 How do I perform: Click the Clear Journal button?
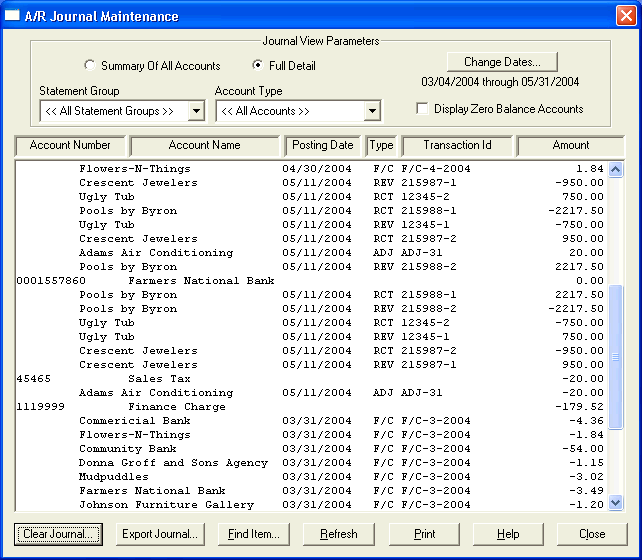pos(58,534)
